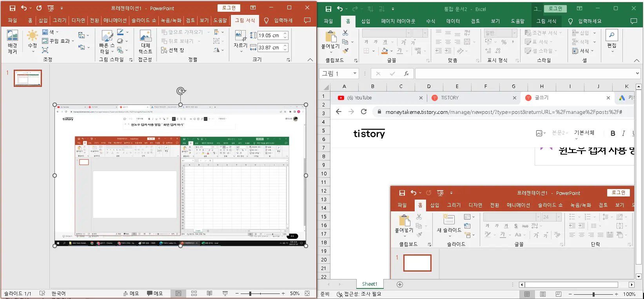The width and height of the screenshot is (644, 299).
Task: Open PowerPoint's Customize Quick Access Toolbar dropdown
Action: [x=62, y=8]
